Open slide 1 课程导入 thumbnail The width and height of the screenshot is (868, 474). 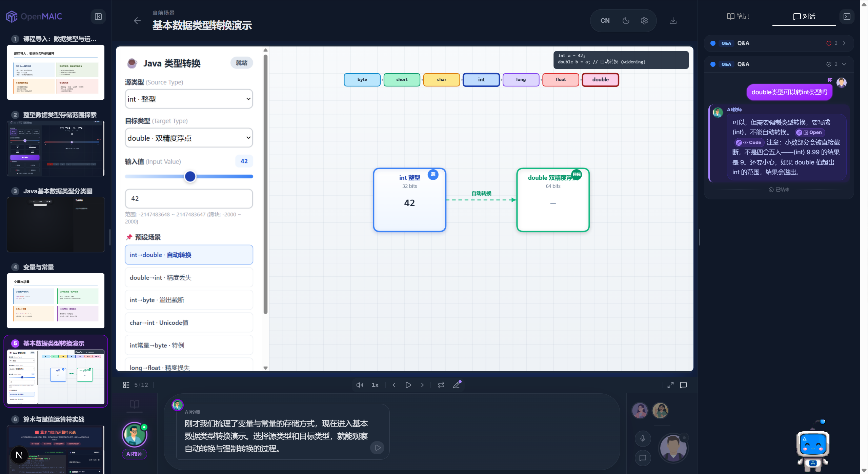[x=56, y=72]
